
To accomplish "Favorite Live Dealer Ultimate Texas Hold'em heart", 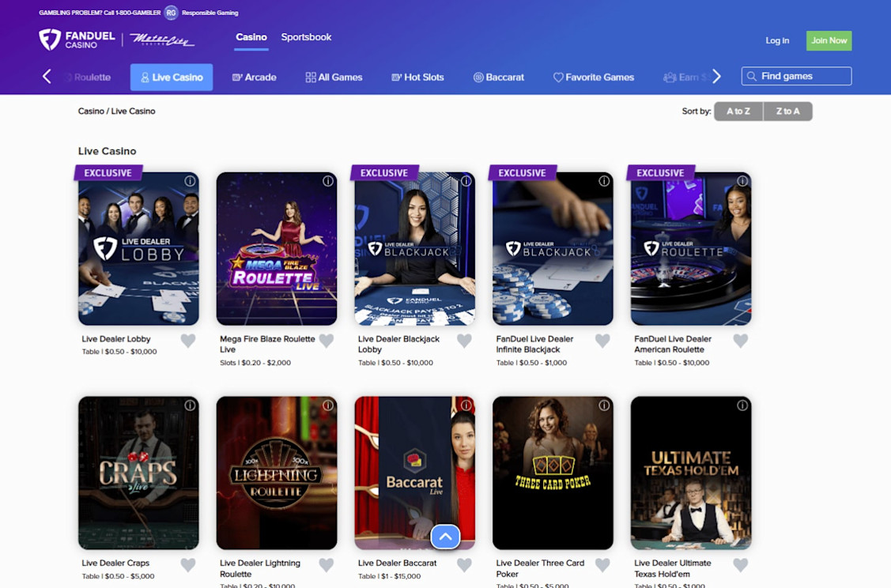I will click(x=741, y=565).
